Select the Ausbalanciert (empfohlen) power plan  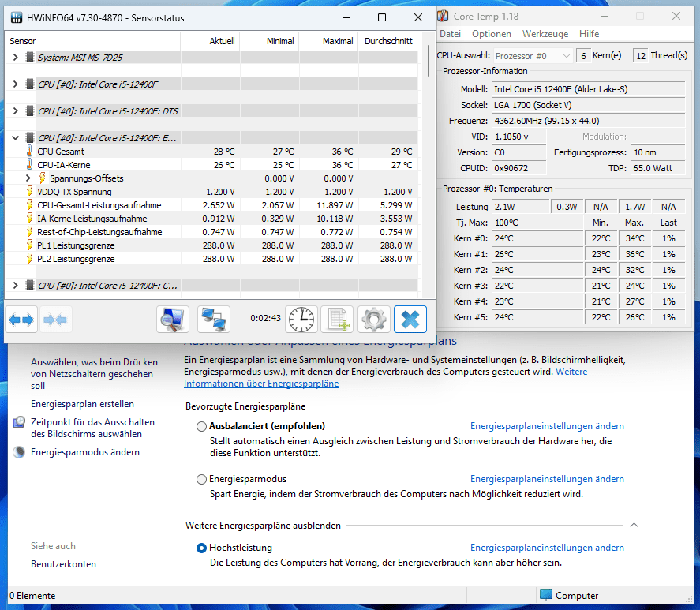(201, 426)
